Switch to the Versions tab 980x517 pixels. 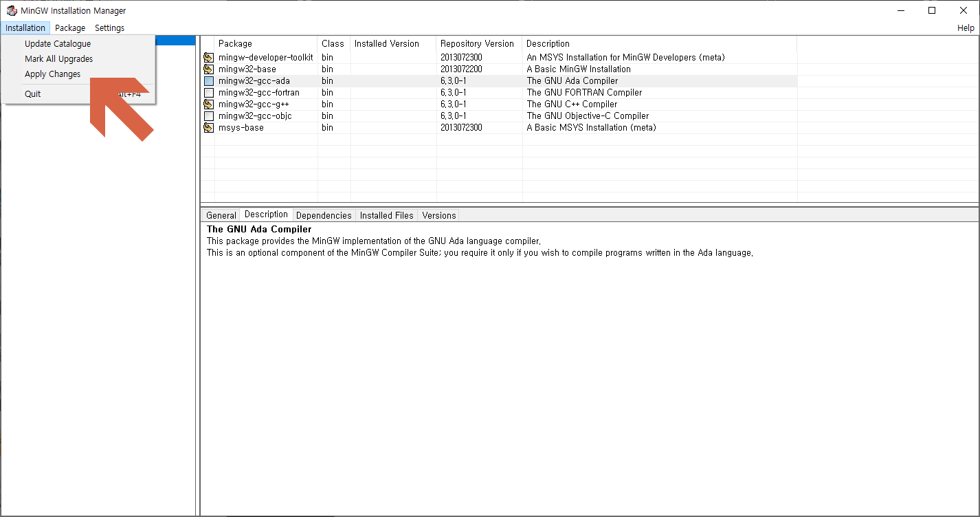[439, 215]
